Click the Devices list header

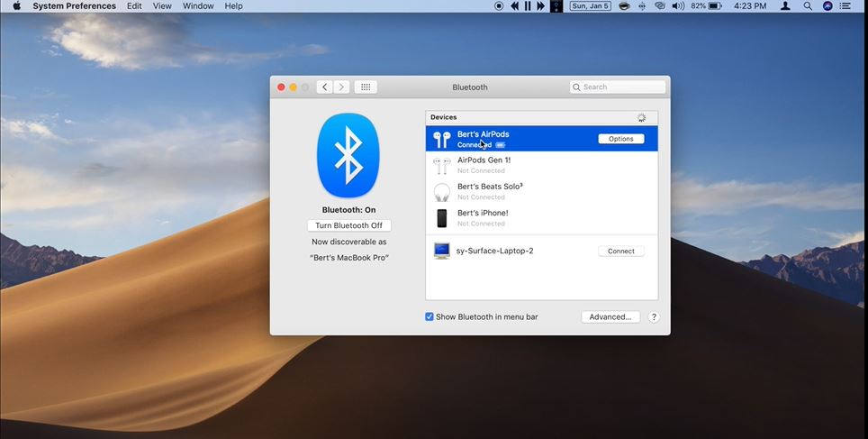(x=541, y=117)
